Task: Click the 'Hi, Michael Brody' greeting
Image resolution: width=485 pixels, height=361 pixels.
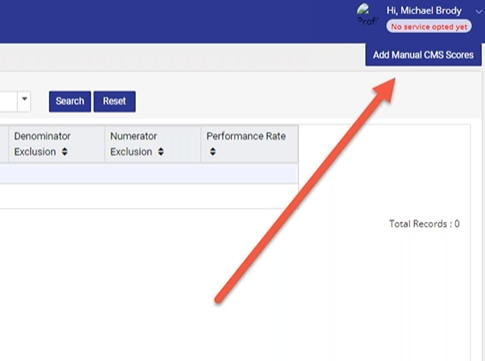Action: (424, 11)
